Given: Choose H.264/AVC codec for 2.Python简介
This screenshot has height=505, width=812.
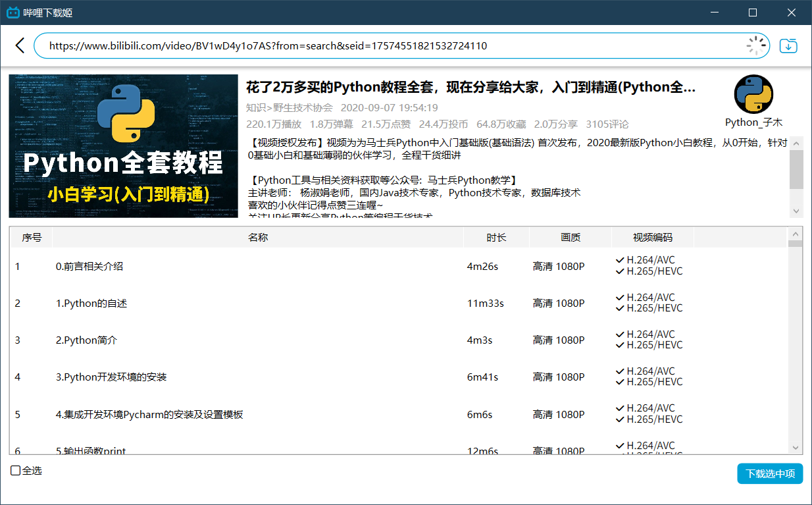Looking at the screenshot, I should 646,334.
